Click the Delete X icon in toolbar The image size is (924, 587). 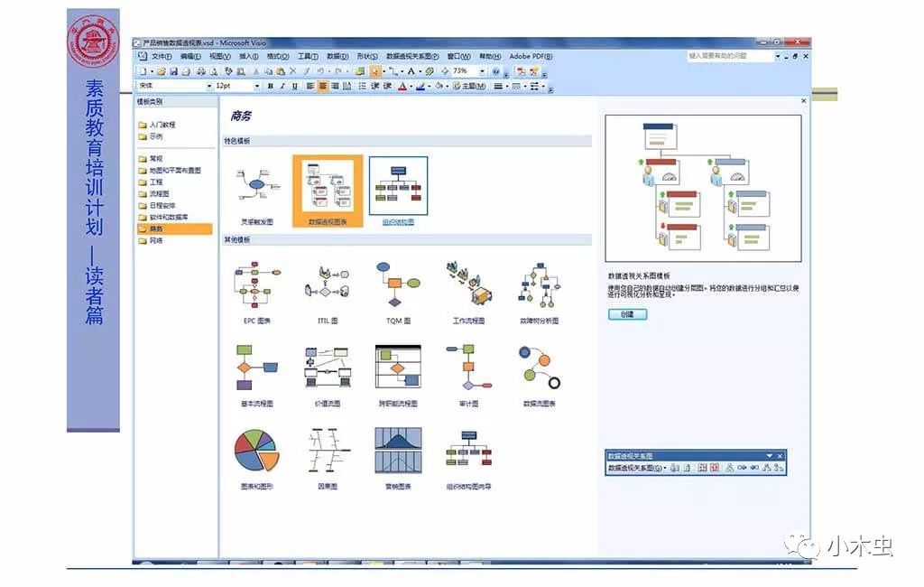pyautogui.click(x=293, y=70)
